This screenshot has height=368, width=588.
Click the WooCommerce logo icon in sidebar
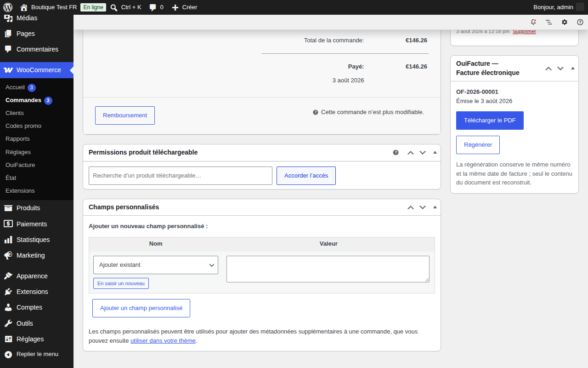[8, 70]
